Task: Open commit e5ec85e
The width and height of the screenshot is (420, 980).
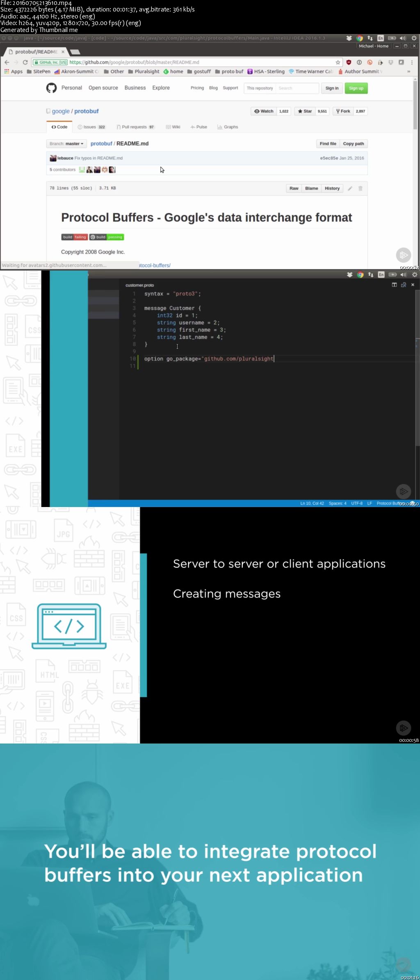Action: [329, 158]
